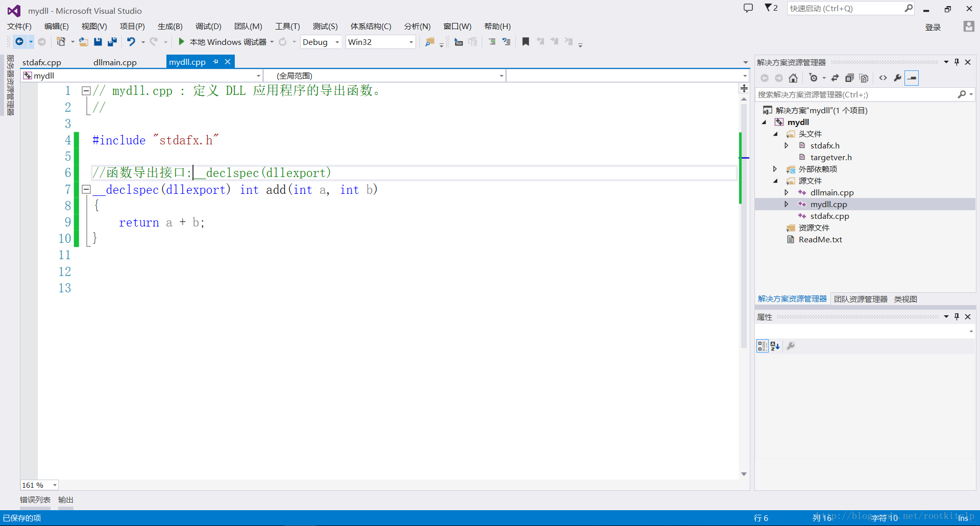Click the Home icon in Solution Explorer

(793, 78)
